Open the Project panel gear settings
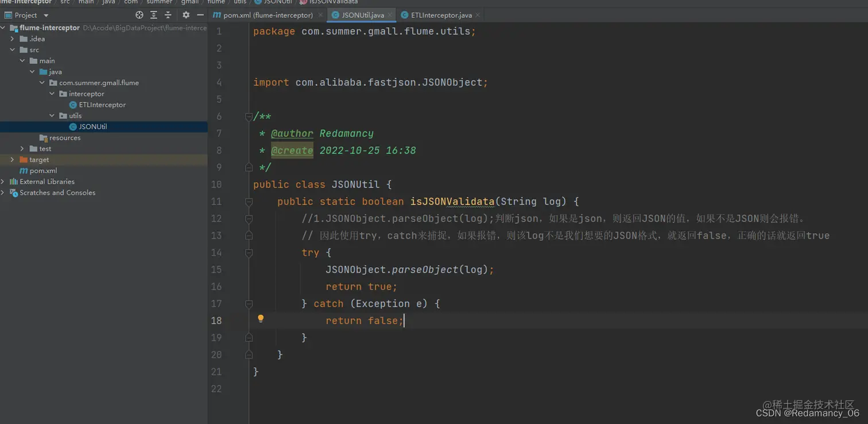 [x=186, y=15]
